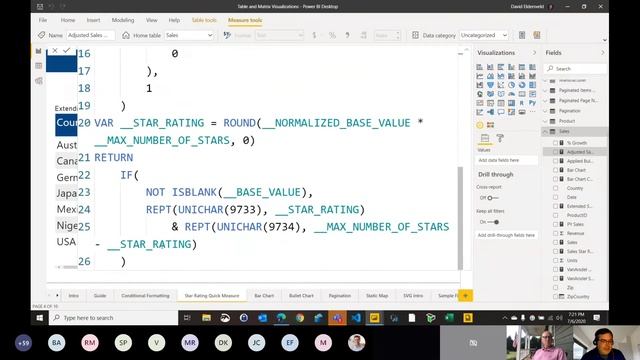Click the Fields search box
The image size is (640, 360).
pos(576,69)
